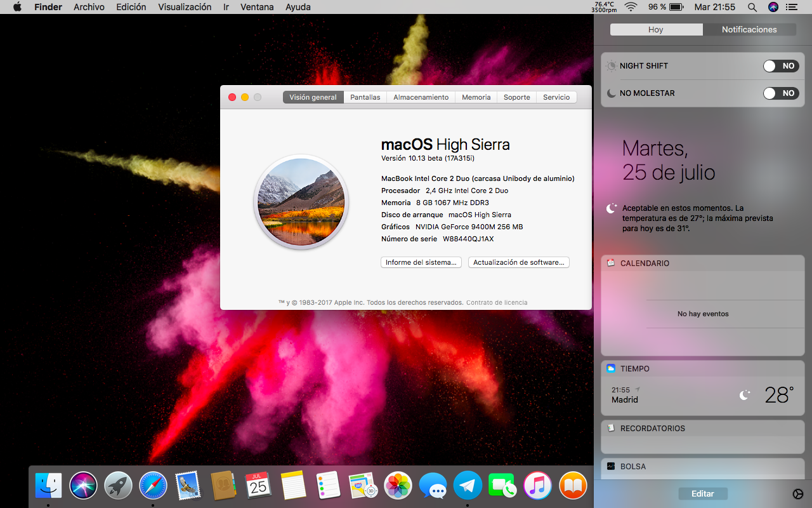Click the Apple logo menu
The width and height of the screenshot is (812, 508).
pyautogui.click(x=17, y=7)
